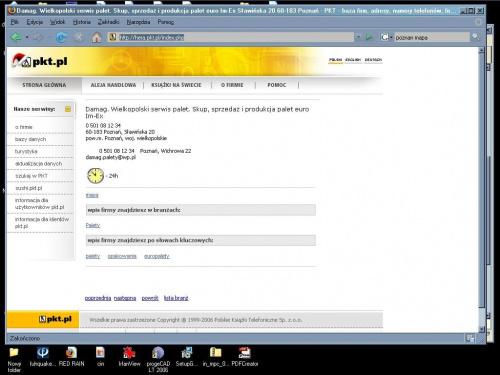Open the 'cin' desktop file icon
This screenshot has height=375, width=500.
click(100, 357)
